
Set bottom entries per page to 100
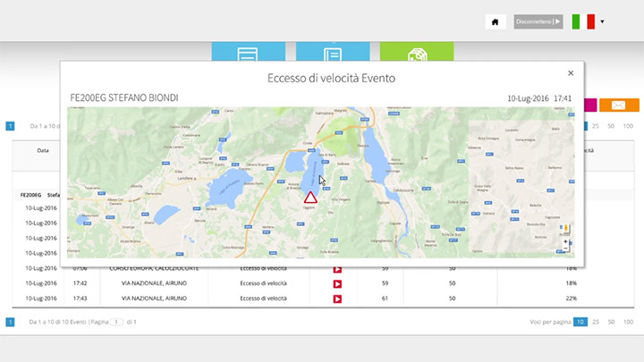(628, 321)
